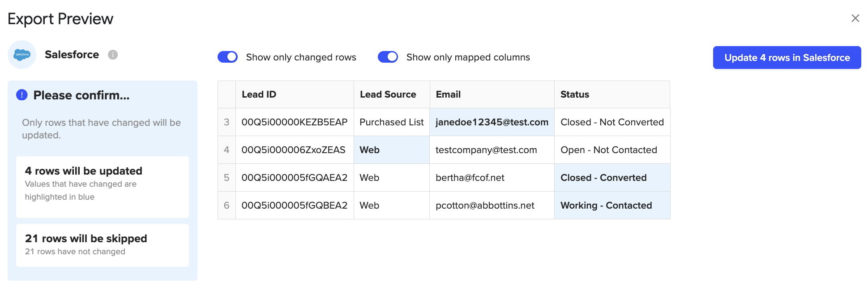Click row number 6 in the table
Viewport: 868px width, 291px height.
[x=227, y=205]
